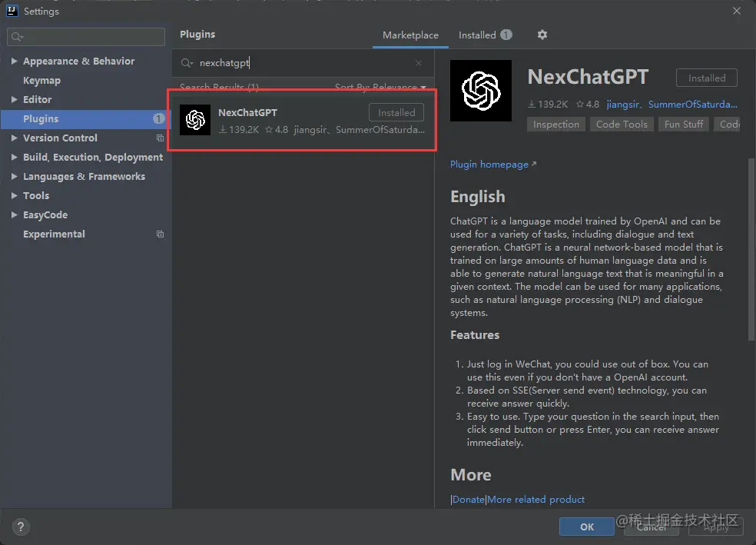Click the project-level icon beside Experimental
Screen dimensions: 756x545
(160, 234)
